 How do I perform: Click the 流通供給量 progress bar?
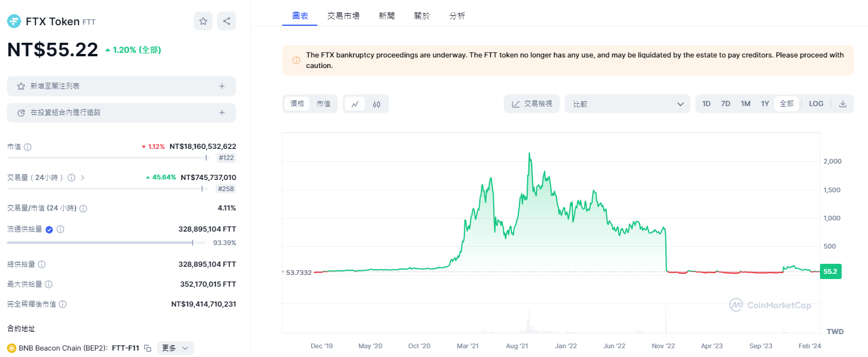(107, 243)
